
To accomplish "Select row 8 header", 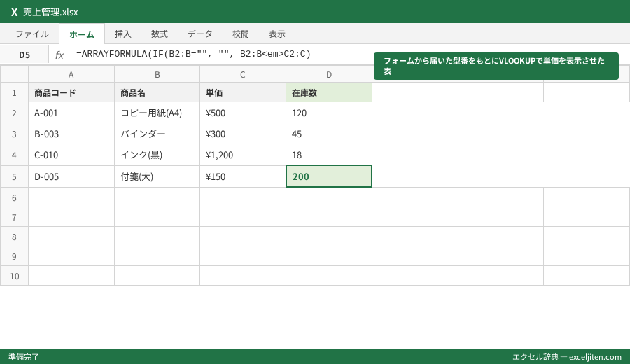I will point(14,237).
